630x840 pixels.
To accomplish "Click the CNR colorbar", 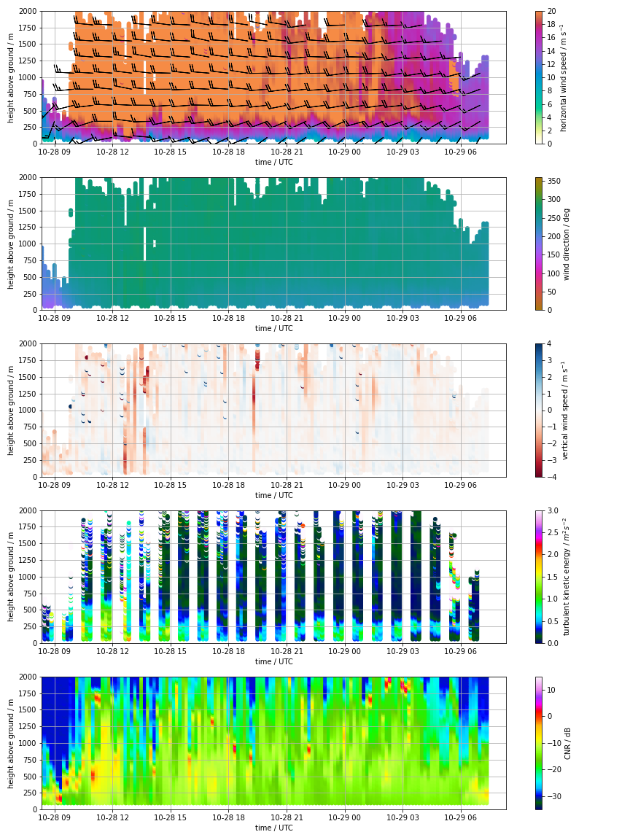I will (538, 743).
